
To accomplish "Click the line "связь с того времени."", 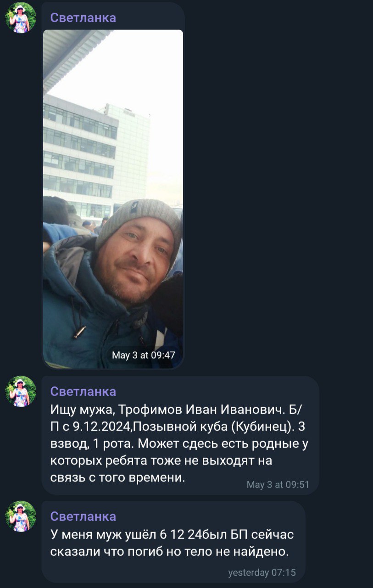I will (117, 478).
